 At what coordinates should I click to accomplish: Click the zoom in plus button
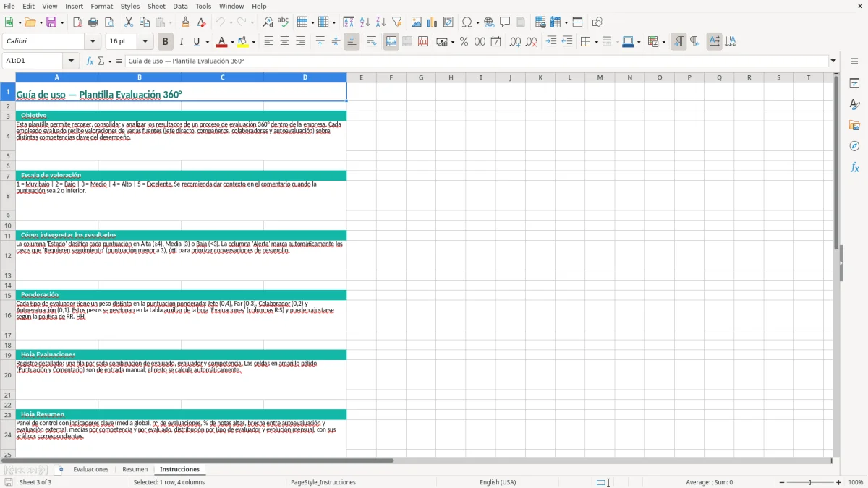pos(839,482)
